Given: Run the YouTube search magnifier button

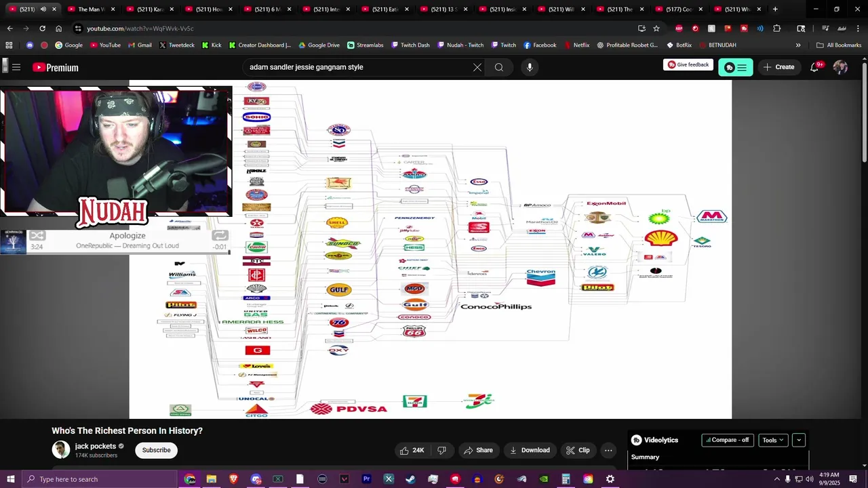Looking at the screenshot, I should pos(499,67).
